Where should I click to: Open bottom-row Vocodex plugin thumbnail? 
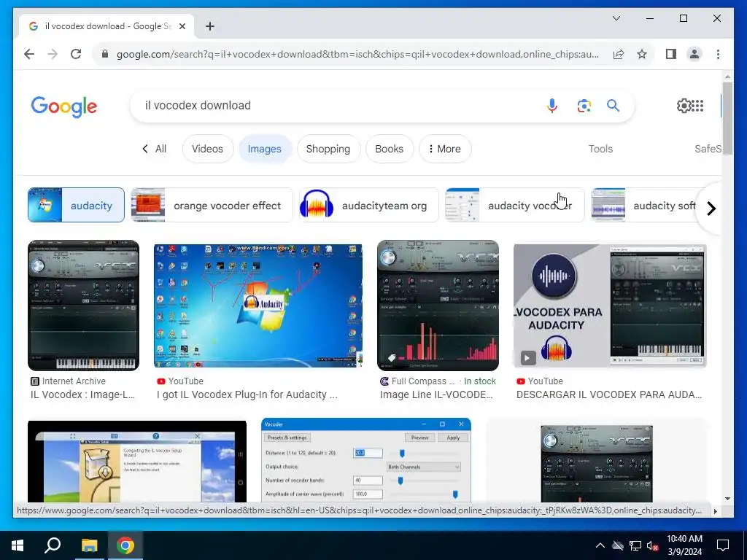coord(597,464)
